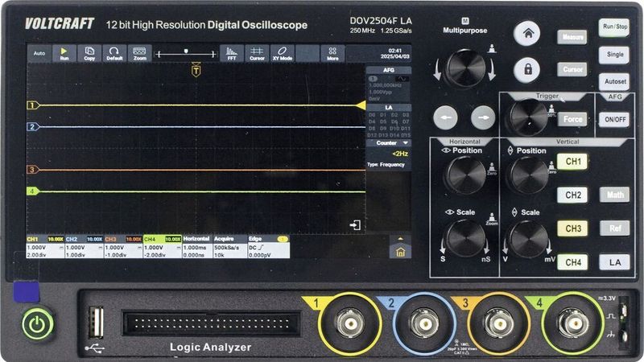This screenshot has height=362, width=644.
Task: Open the Acquire settings box
Action: pos(229,247)
